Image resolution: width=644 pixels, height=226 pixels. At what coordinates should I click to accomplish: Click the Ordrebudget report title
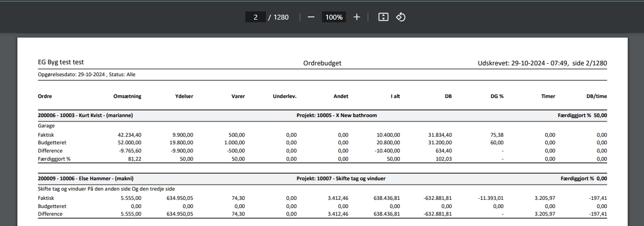click(322, 63)
